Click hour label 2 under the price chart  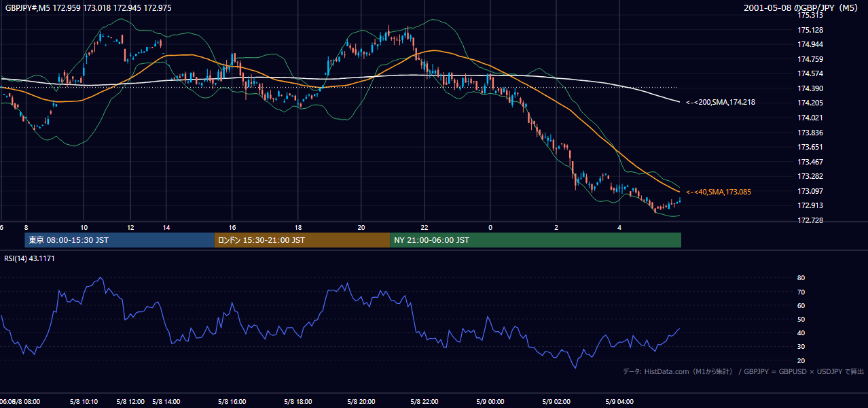556,227
